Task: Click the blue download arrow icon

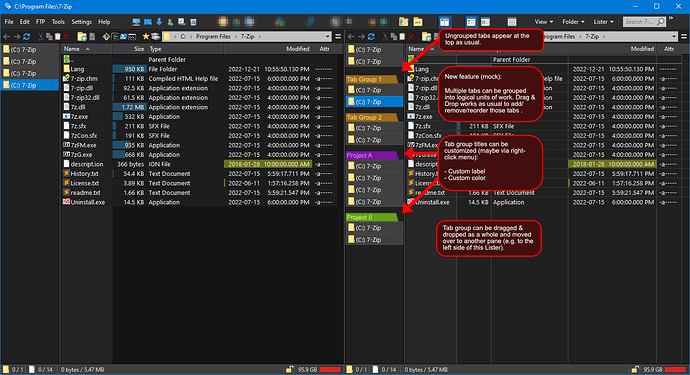Action: click(159, 22)
